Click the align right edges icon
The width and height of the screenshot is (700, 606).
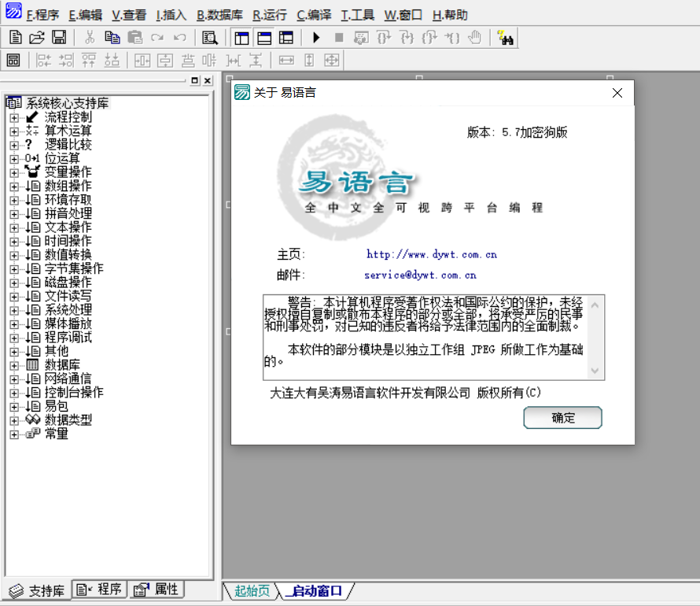[x=66, y=60]
